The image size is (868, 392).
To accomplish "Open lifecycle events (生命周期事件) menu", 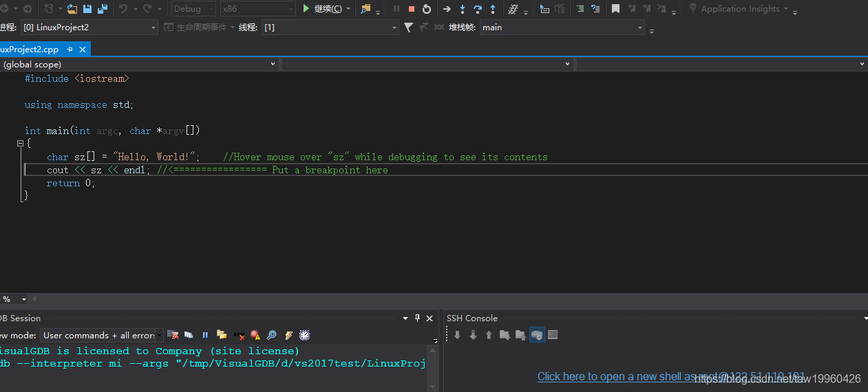I will tap(200, 28).
